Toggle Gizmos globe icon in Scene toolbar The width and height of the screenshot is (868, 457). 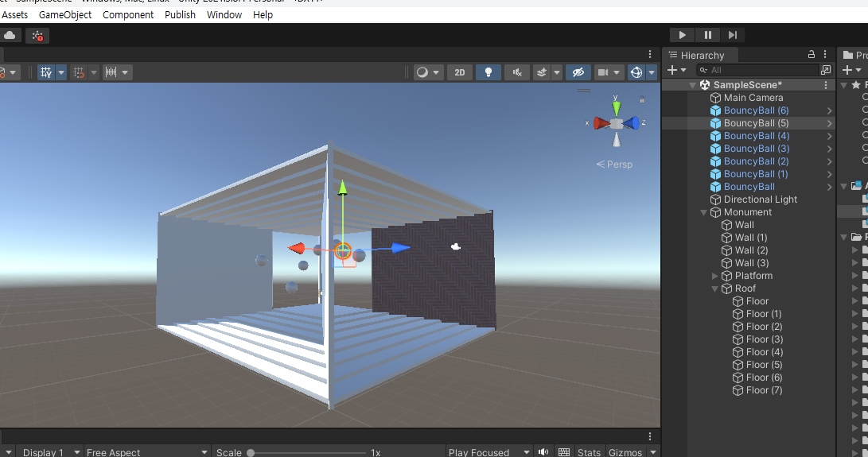coord(636,72)
